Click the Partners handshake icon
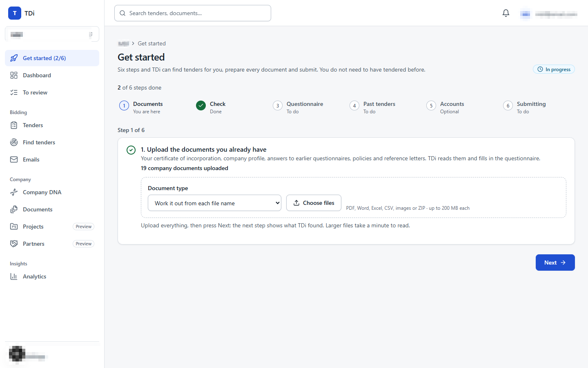 (x=14, y=244)
